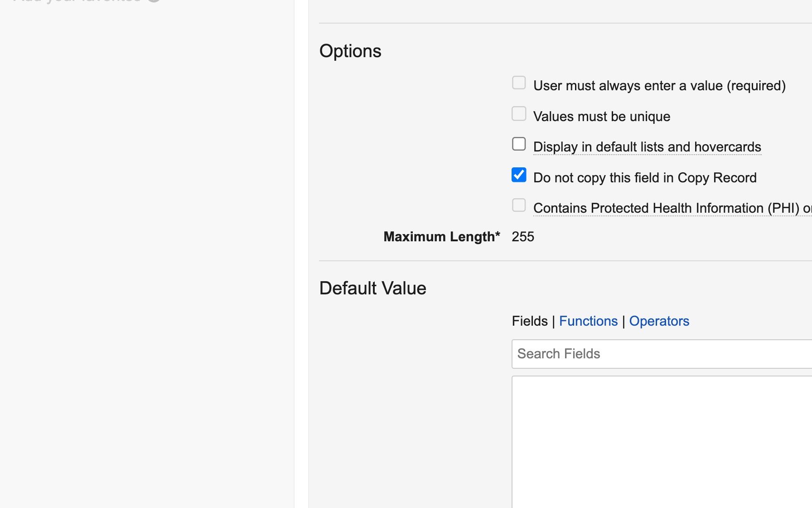Image resolution: width=812 pixels, height=508 pixels.
Task: Select the Fields tab in Default Value
Action: tap(530, 321)
